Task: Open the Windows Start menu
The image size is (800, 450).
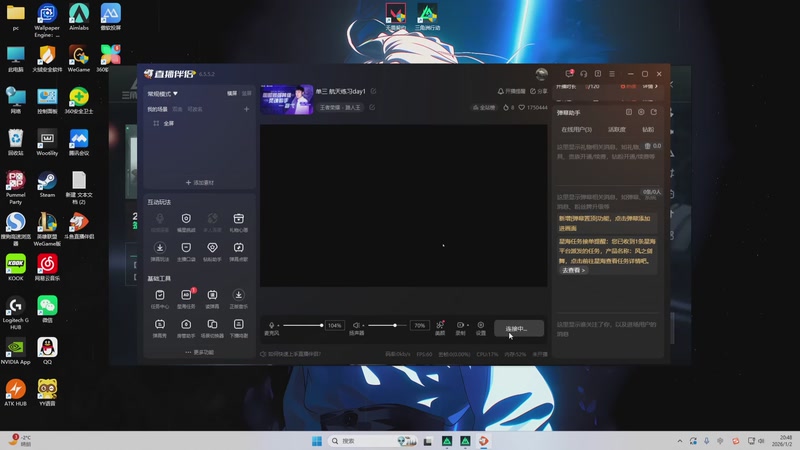Action: point(317,441)
